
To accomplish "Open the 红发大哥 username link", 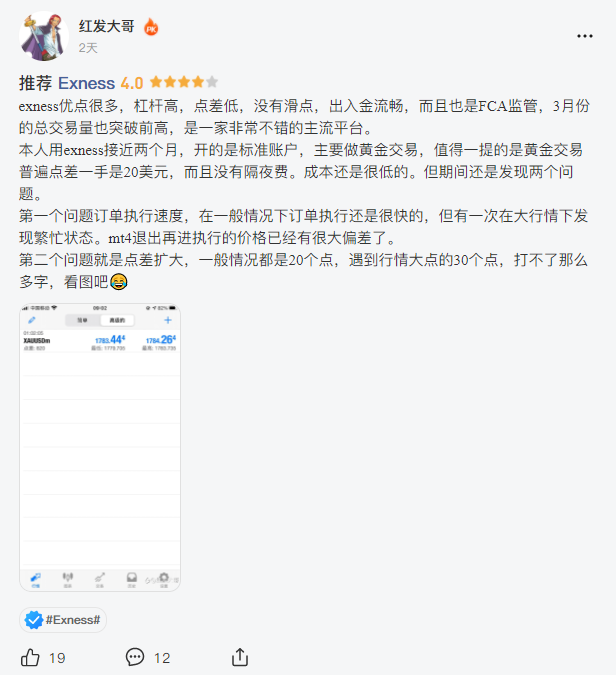I will (x=106, y=26).
